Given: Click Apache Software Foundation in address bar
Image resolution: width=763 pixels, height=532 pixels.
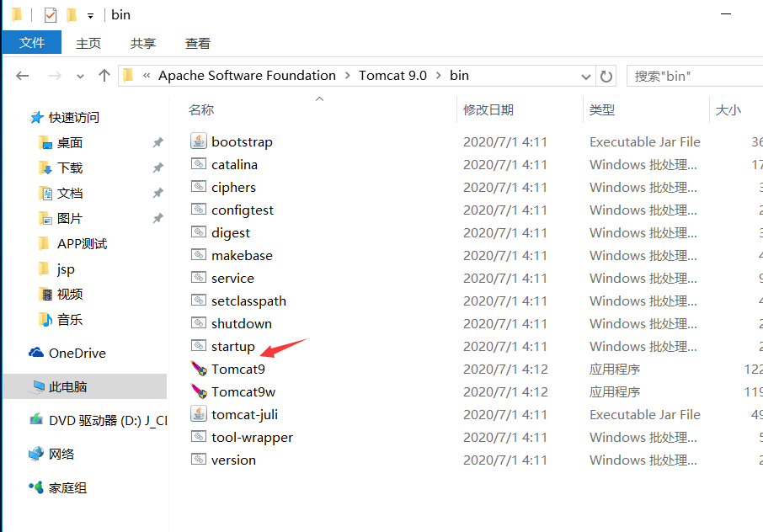Looking at the screenshot, I should [248, 76].
